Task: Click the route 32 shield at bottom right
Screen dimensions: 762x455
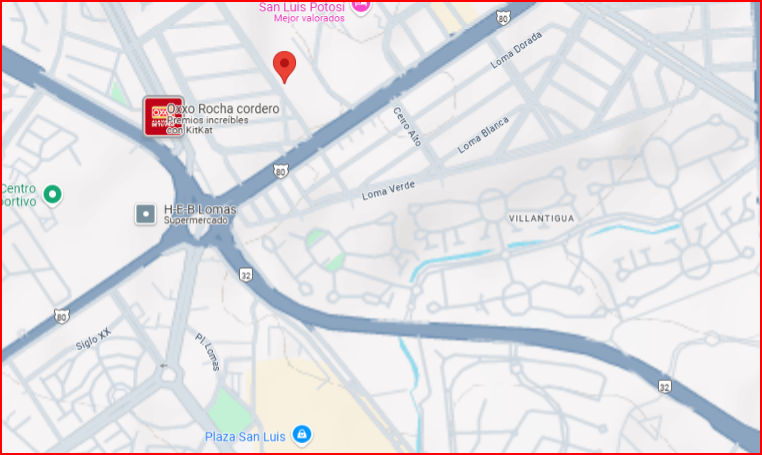Action: click(665, 386)
